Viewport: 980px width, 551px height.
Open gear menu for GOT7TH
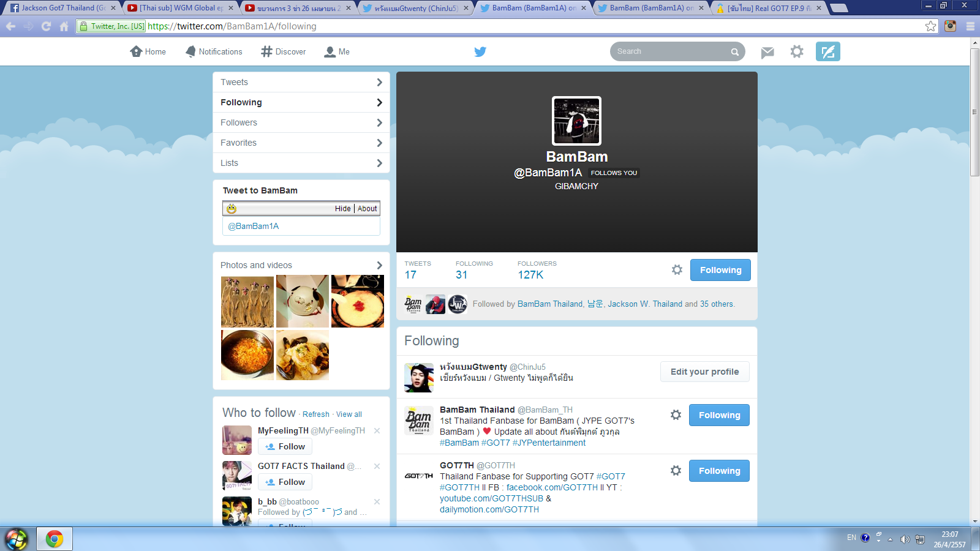coord(676,471)
